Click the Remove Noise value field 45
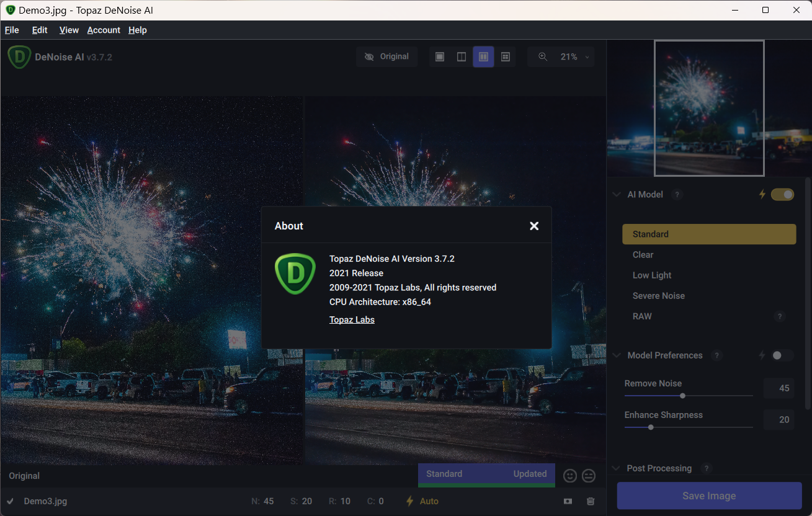This screenshot has width=812, height=516. [779, 388]
